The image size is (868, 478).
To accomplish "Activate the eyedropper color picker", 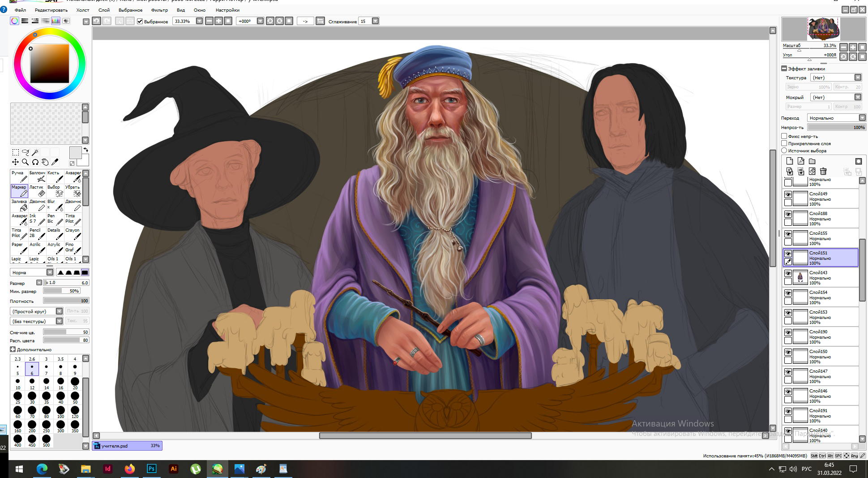I will coord(55,162).
